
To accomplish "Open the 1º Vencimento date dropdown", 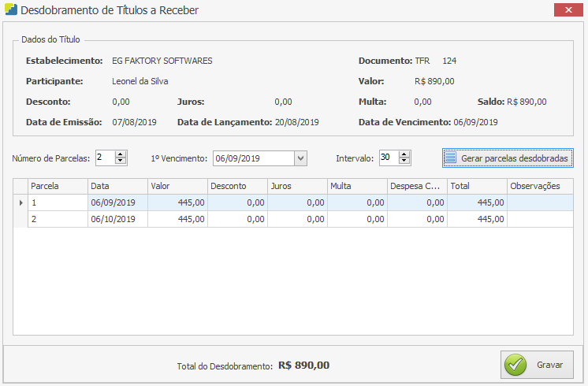I will click(300, 158).
